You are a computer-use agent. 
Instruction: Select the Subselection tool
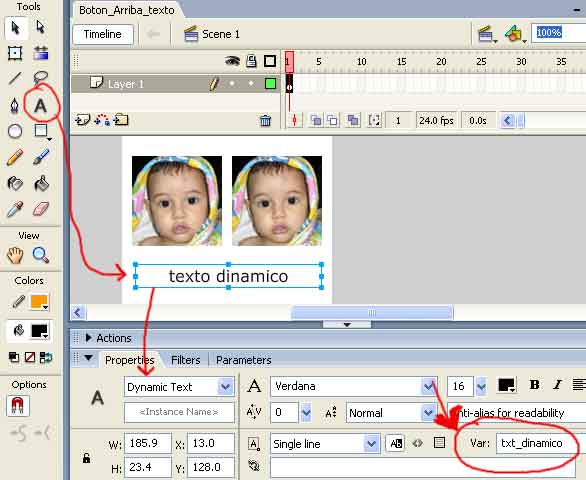coord(40,27)
